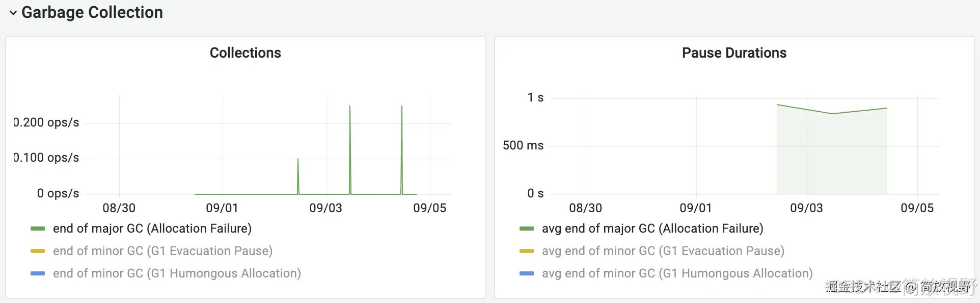Open the Pause Durations panel title menu
The height and width of the screenshot is (303, 980).
click(734, 53)
